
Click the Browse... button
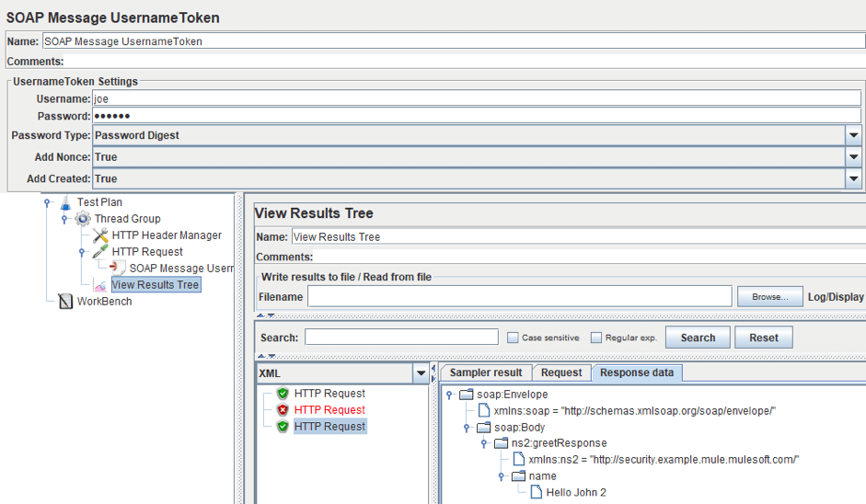tap(770, 296)
